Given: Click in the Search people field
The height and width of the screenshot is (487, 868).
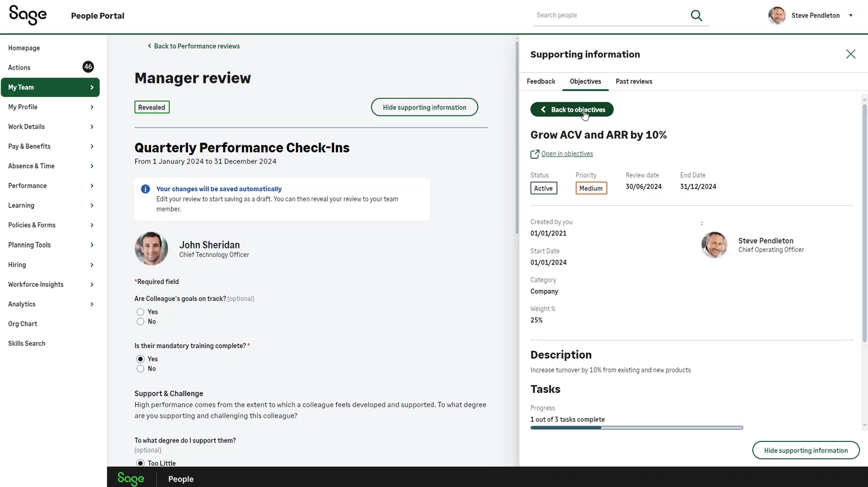Looking at the screenshot, I should [x=609, y=15].
